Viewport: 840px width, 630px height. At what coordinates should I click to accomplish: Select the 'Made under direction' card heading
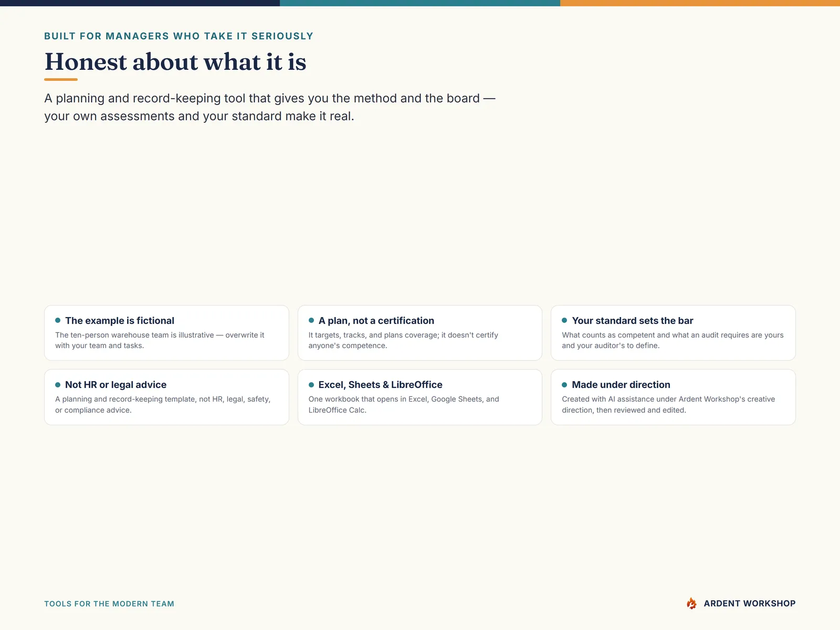click(x=621, y=385)
